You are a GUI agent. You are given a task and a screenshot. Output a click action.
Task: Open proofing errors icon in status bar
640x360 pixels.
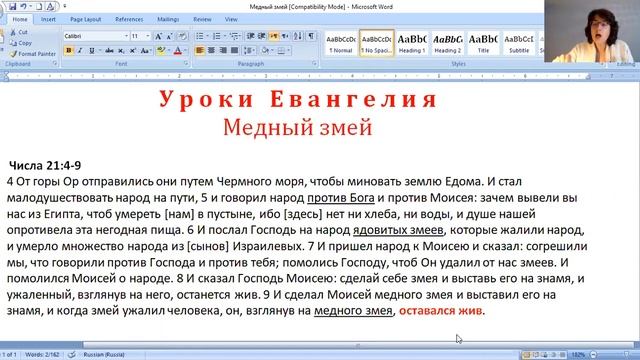pyautogui.click(x=71, y=355)
